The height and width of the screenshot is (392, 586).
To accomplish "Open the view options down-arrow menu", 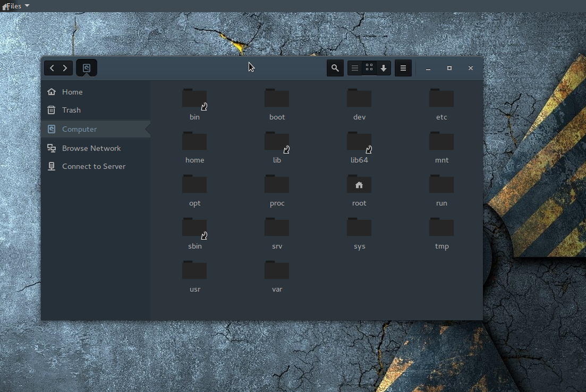I will [384, 68].
